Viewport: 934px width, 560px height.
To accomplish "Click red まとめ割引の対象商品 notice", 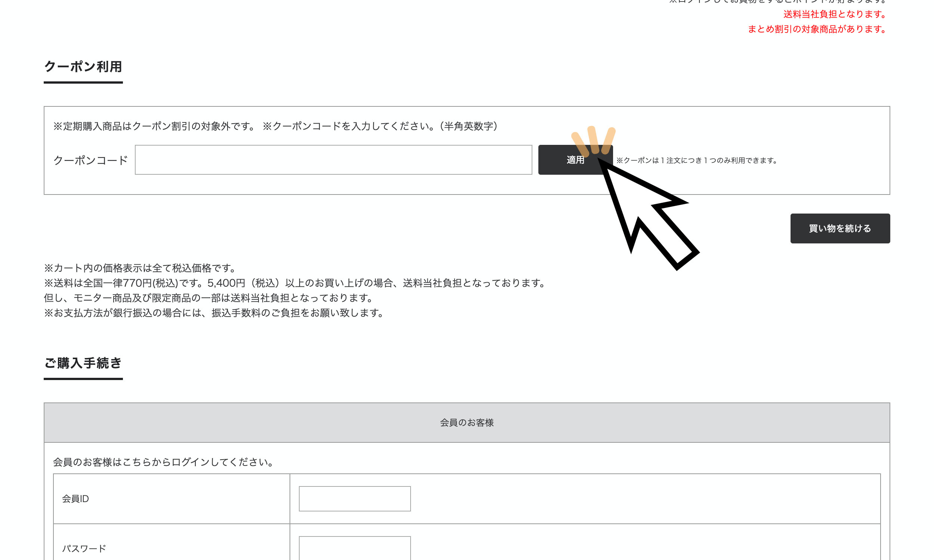I will tap(817, 29).
